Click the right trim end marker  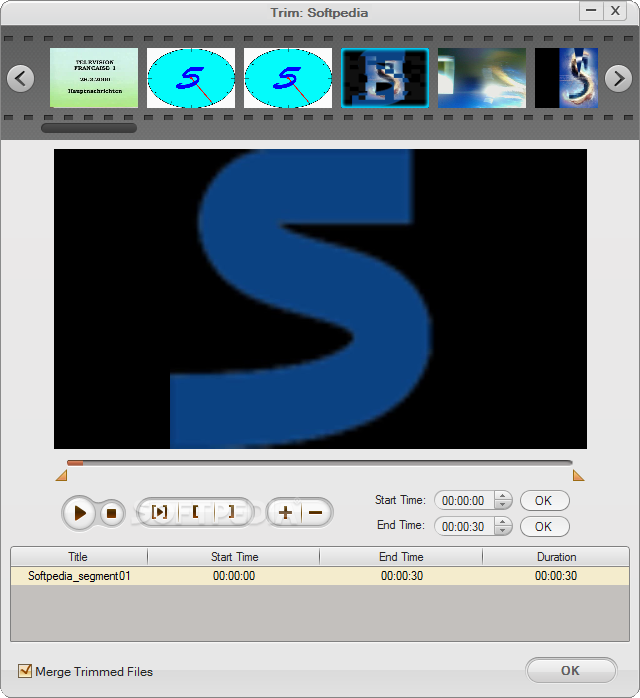click(578, 475)
